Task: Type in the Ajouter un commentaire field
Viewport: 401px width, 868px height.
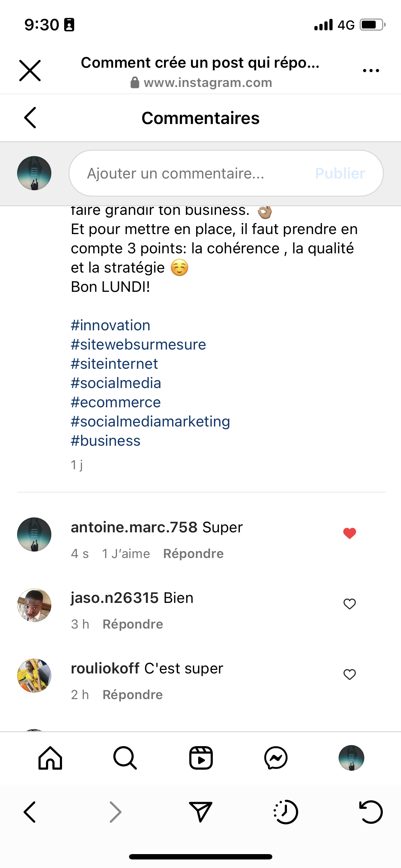Action: point(192,174)
